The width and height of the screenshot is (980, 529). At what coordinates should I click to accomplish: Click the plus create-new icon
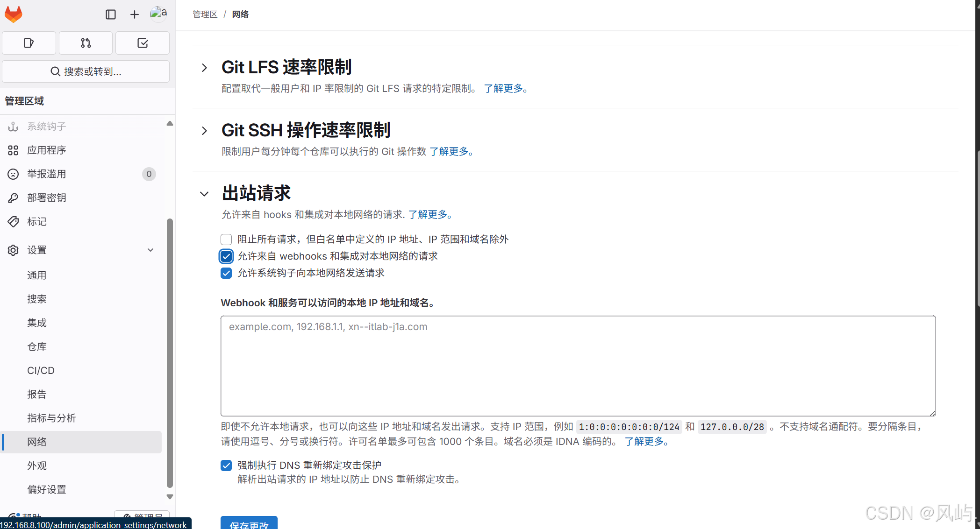pos(134,14)
